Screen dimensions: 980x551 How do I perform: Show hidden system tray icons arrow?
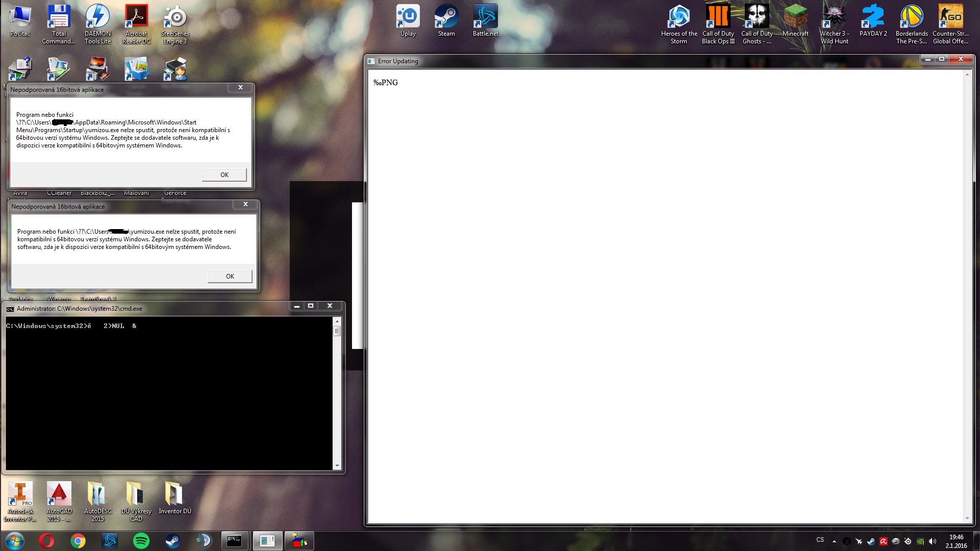pos(834,541)
